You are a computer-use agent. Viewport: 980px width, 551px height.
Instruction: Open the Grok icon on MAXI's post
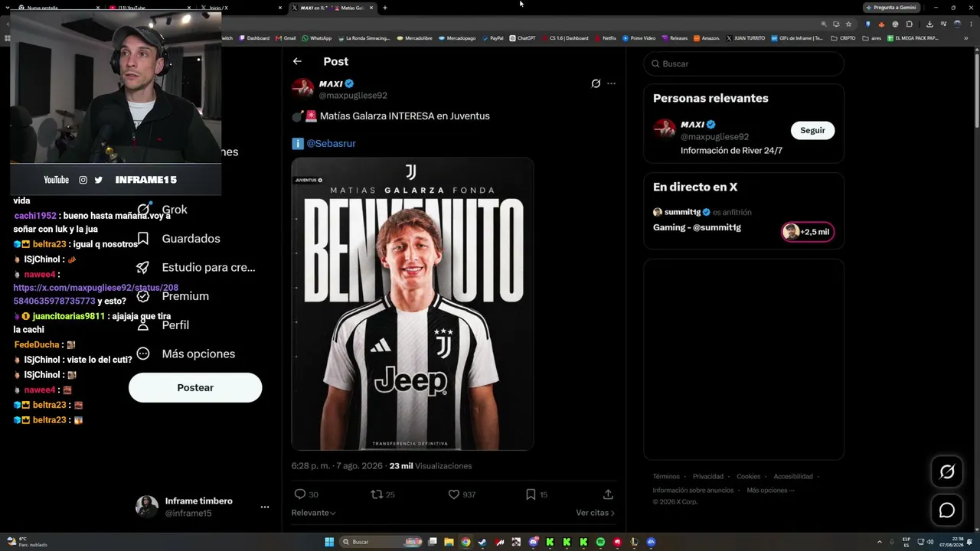[x=596, y=83]
